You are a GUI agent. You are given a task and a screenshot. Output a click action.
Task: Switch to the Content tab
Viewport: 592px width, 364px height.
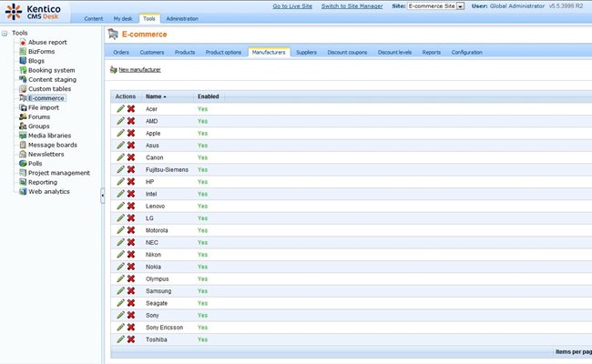click(x=93, y=18)
